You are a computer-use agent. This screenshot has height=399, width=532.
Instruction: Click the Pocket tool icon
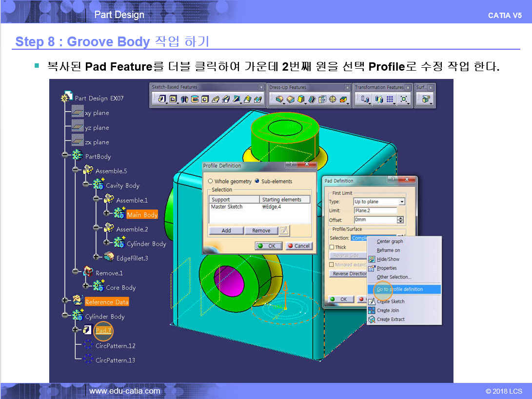(173, 99)
